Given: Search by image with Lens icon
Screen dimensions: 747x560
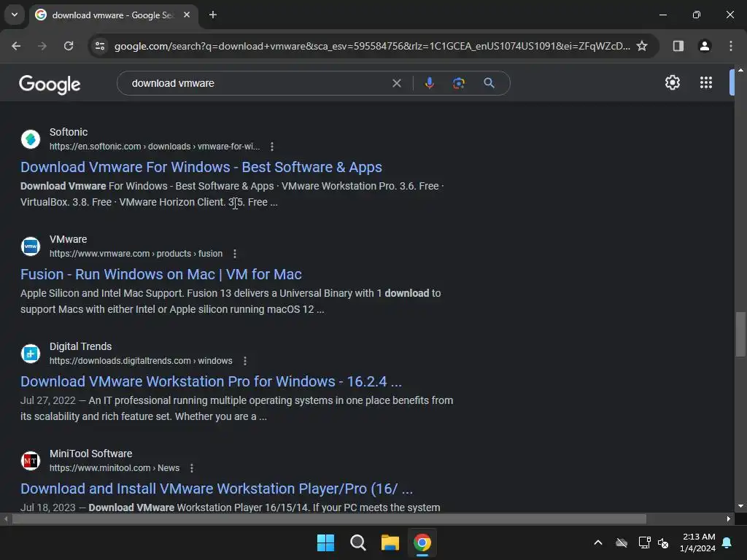Looking at the screenshot, I should (x=458, y=83).
